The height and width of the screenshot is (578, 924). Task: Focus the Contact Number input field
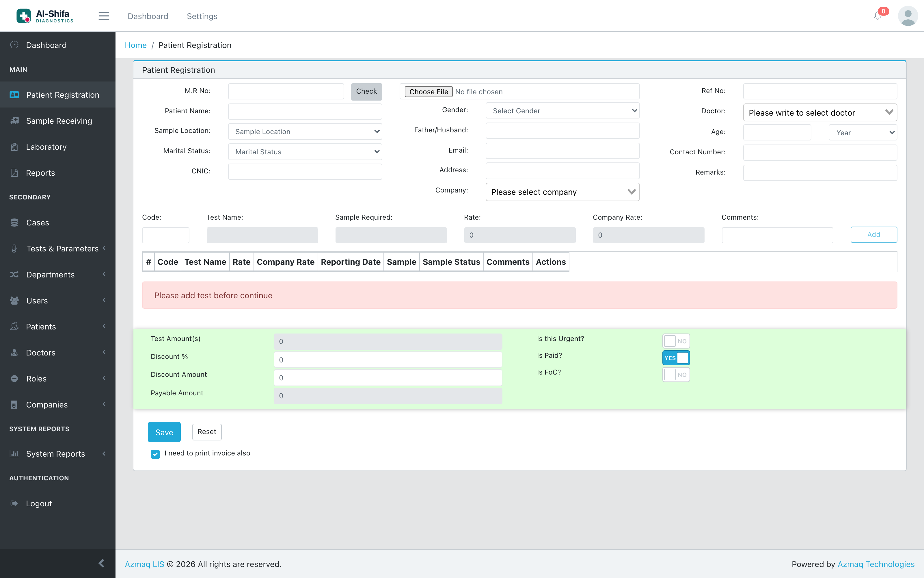tap(820, 153)
